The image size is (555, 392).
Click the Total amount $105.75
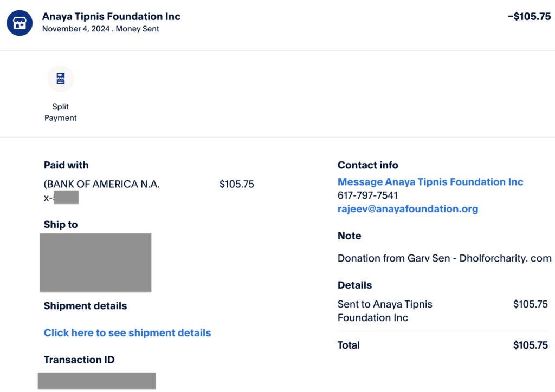pos(530,345)
